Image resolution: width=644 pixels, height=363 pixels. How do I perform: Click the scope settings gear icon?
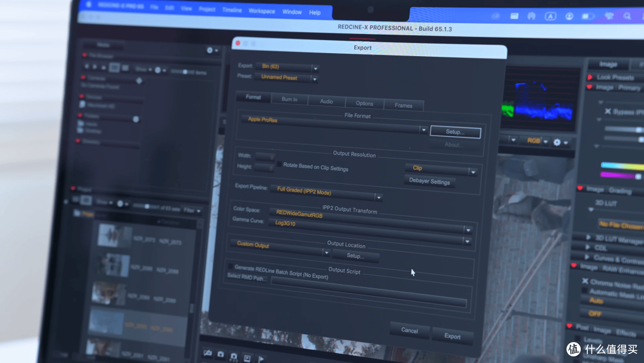coord(558,142)
